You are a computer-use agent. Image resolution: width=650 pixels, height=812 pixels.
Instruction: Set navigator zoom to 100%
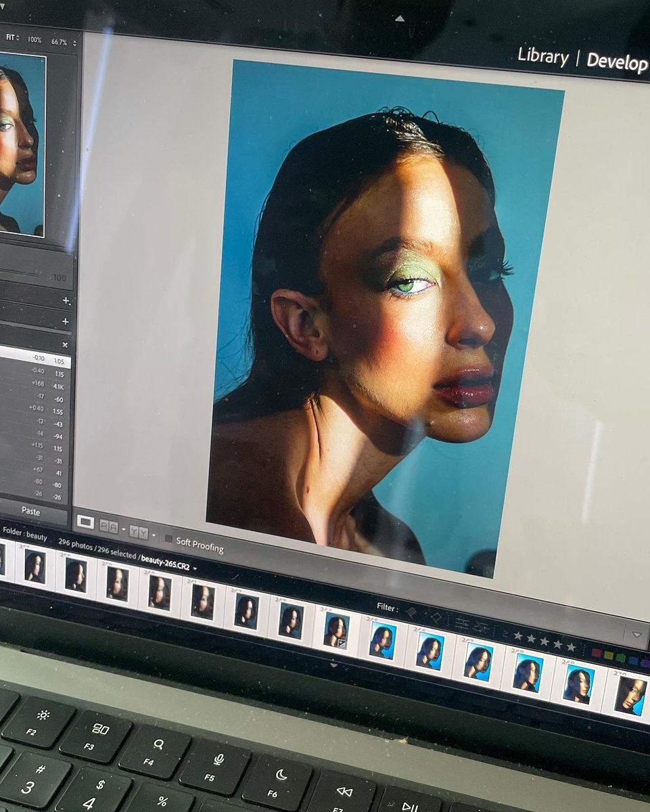pos(34,40)
